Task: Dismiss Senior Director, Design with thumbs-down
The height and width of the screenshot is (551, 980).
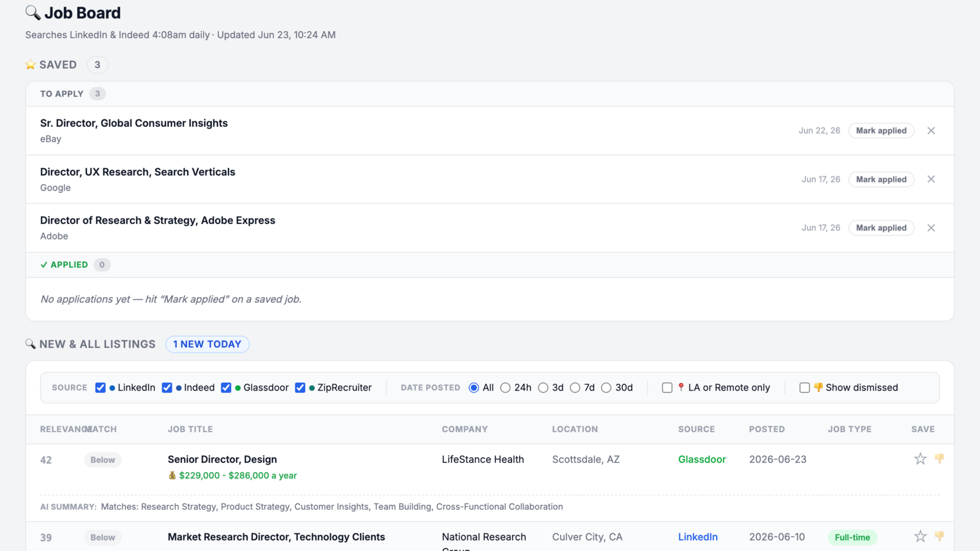Action: pos(940,458)
